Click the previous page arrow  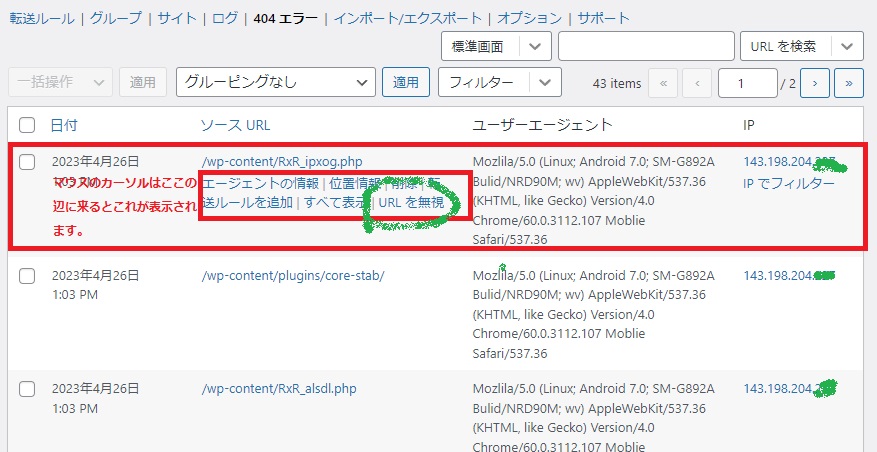(698, 83)
